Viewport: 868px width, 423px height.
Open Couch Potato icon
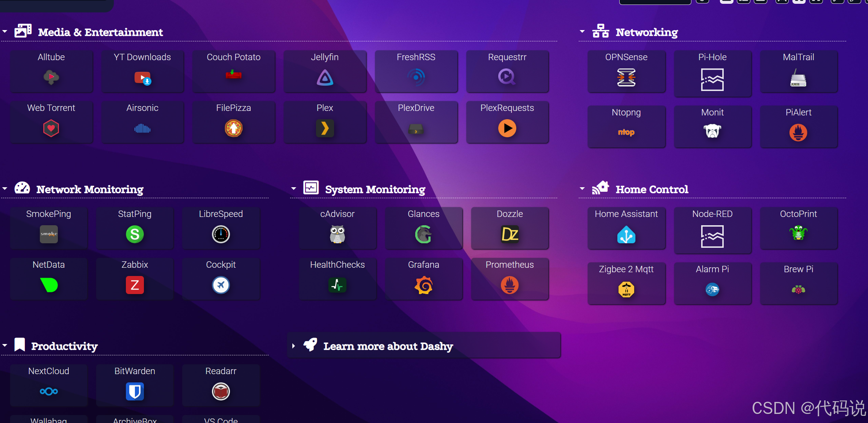tap(233, 74)
